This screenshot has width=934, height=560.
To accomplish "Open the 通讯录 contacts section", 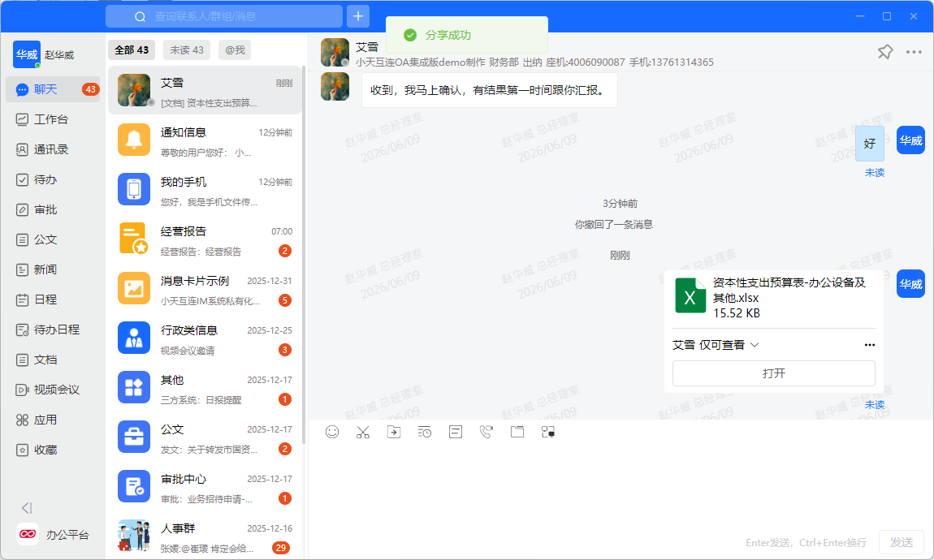I will tap(53, 149).
